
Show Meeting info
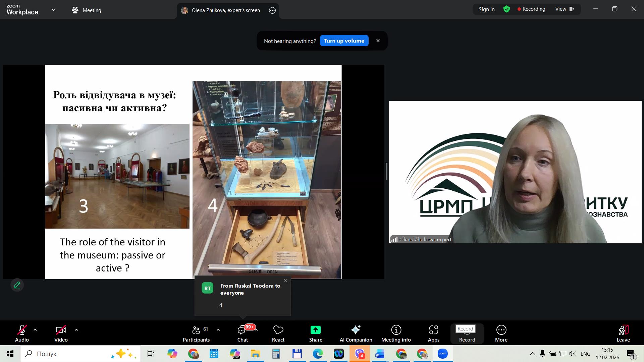396,334
